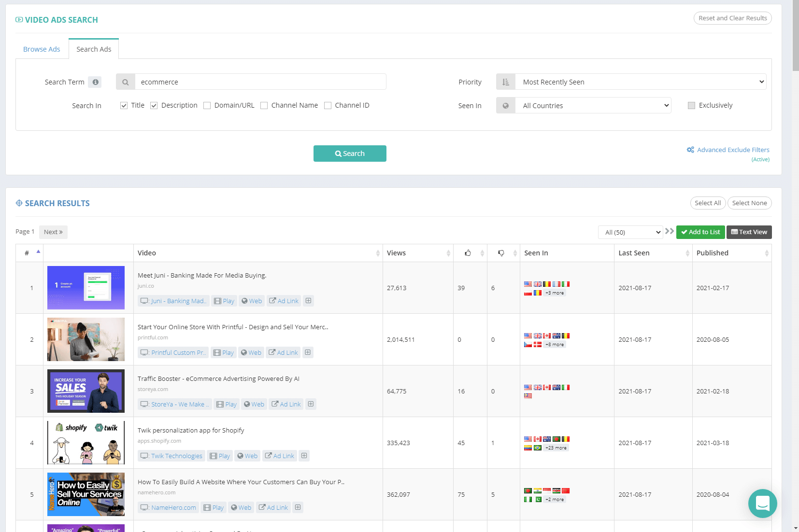The height and width of the screenshot is (532, 799).
Task: Open the live chat widget
Action: coord(762,504)
